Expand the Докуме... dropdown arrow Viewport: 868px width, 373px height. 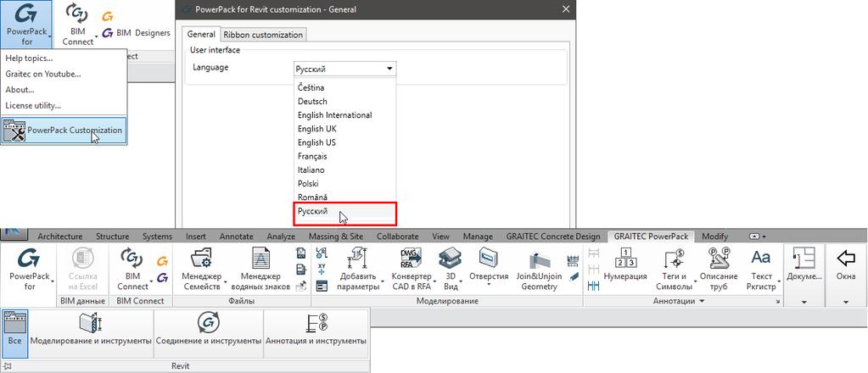804,302
